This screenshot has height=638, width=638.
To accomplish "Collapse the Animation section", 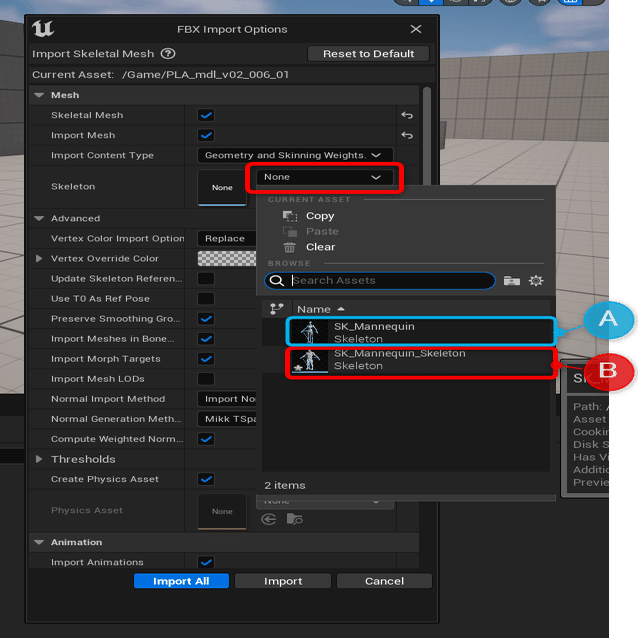I will pyautogui.click(x=39, y=542).
